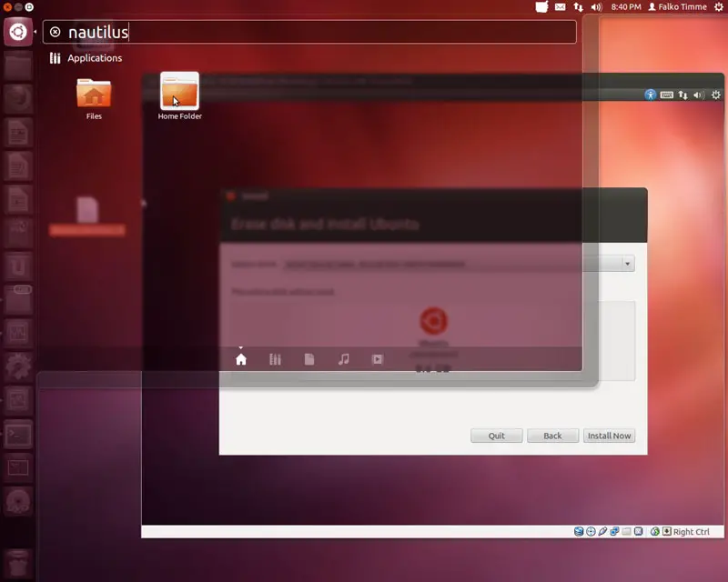728x582 pixels.
Task: Click Back in the Ubuntu installer
Action: tap(552, 436)
